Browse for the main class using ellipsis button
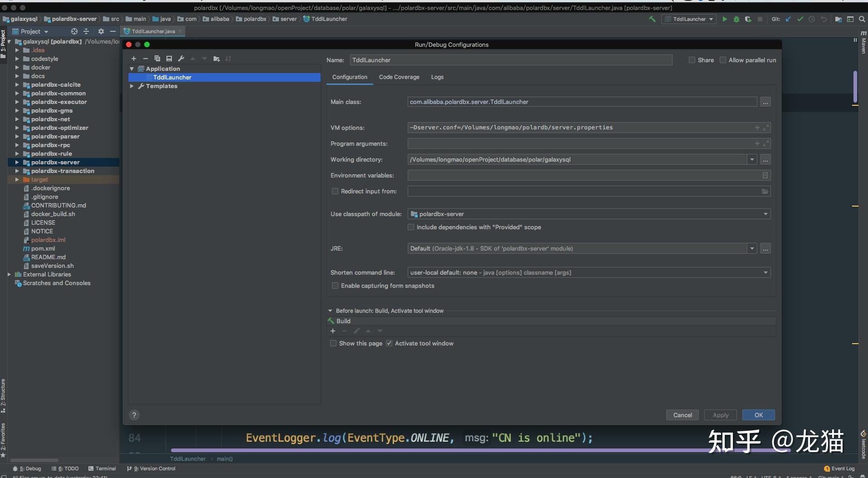This screenshot has height=478, width=868. click(x=766, y=102)
